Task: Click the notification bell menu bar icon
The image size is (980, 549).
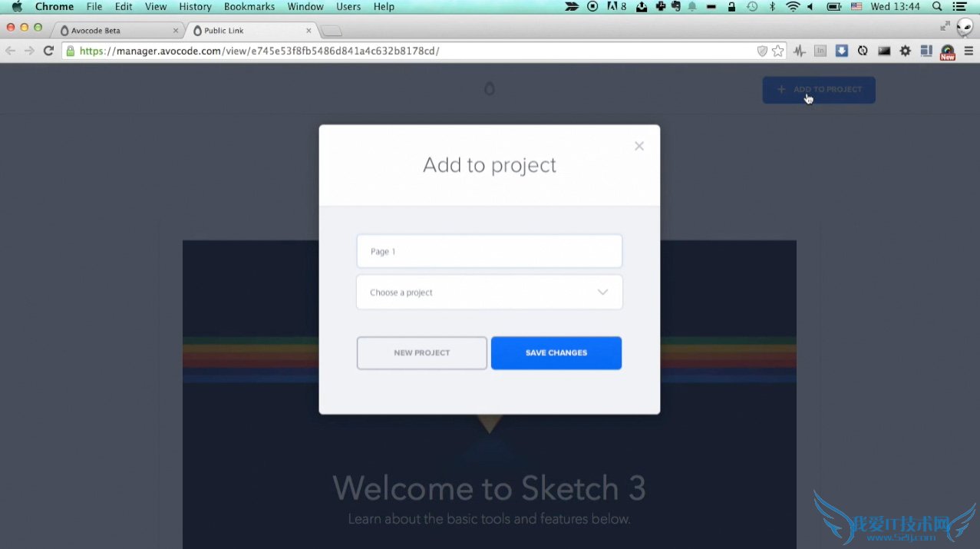Action: [692, 7]
